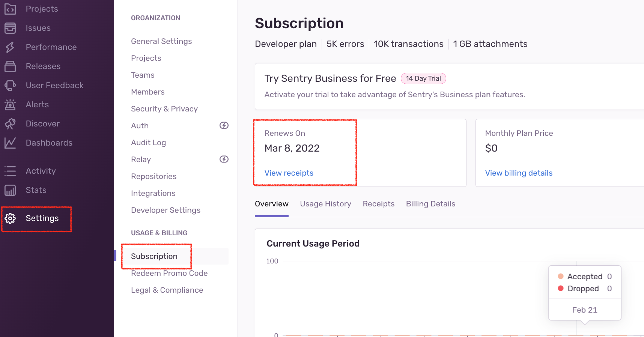
Task: Click the Discover telescope icon
Action: coord(10,124)
